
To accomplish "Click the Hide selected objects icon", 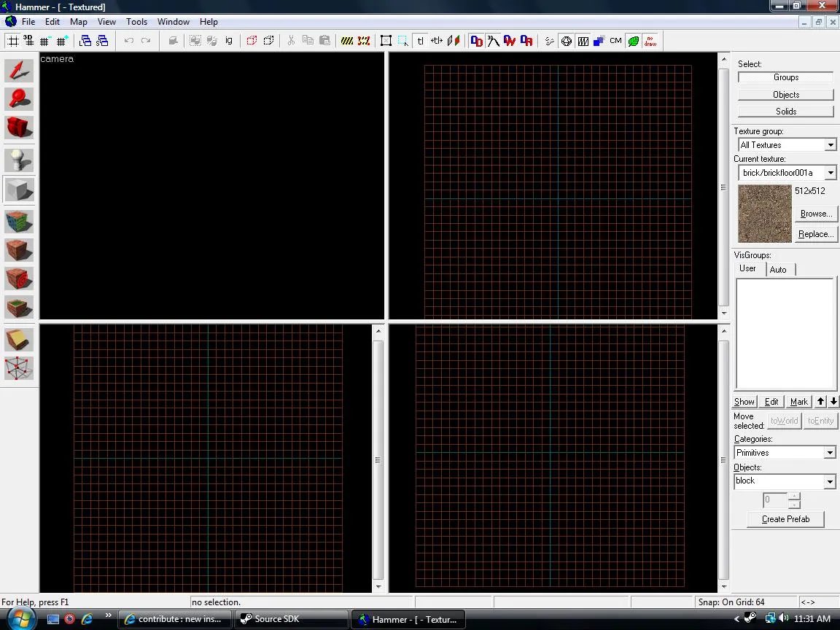I will [x=252, y=41].
